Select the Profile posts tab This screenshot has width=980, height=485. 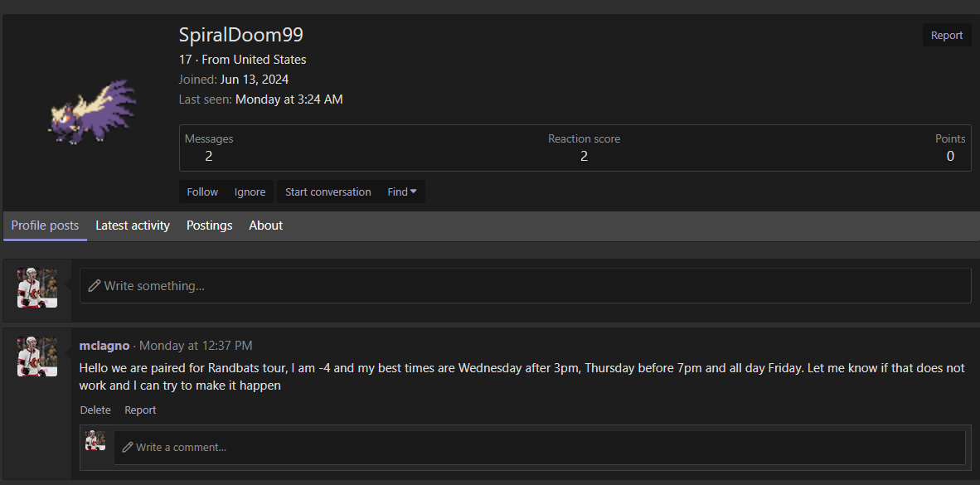45,226
